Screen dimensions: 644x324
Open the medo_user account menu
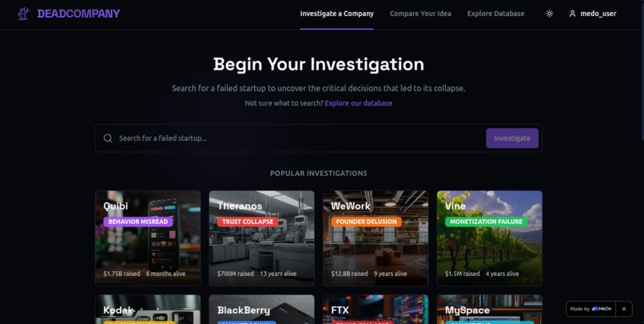[593, 14]
